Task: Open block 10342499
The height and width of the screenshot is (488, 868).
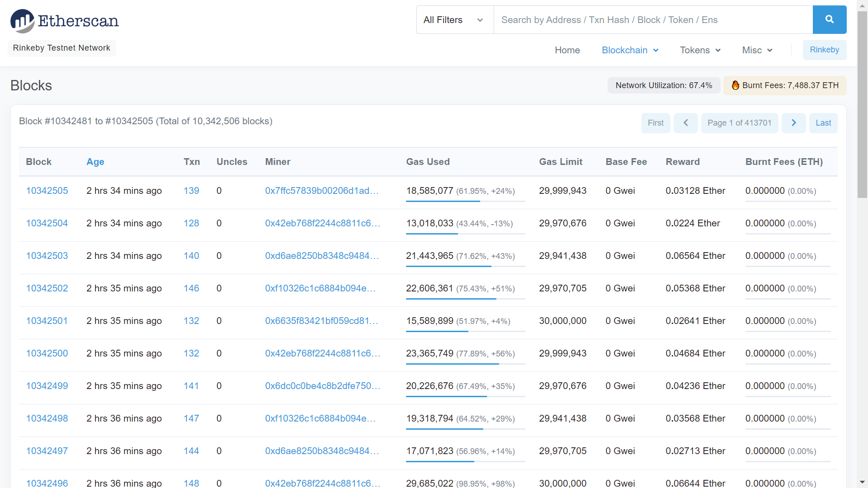Action: tap(47, 386)
